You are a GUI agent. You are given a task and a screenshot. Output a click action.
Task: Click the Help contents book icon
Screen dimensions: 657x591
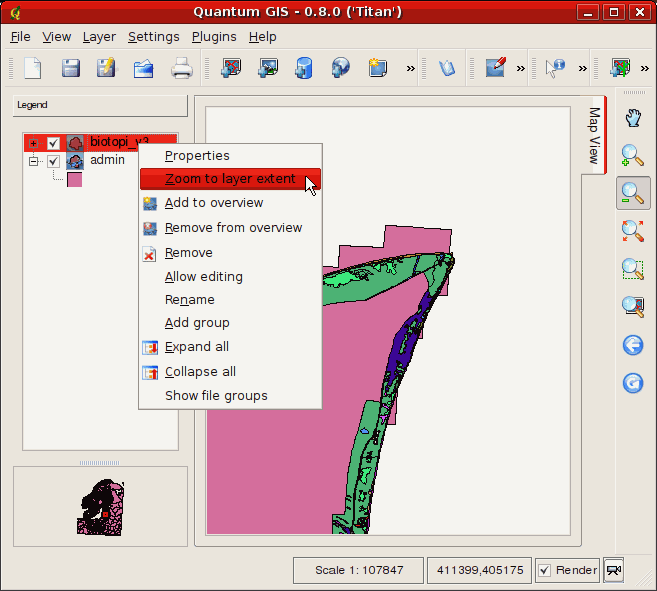coord(447,68)
